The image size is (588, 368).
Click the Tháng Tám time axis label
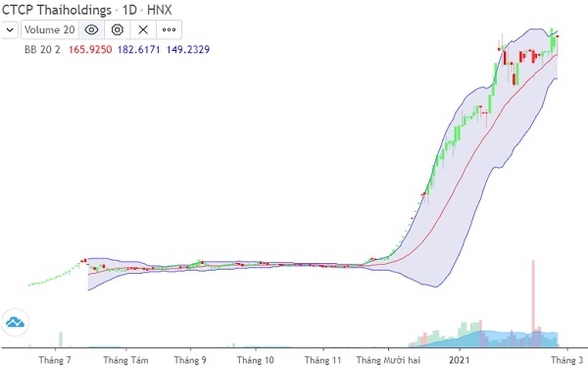[x=125, y=360]
